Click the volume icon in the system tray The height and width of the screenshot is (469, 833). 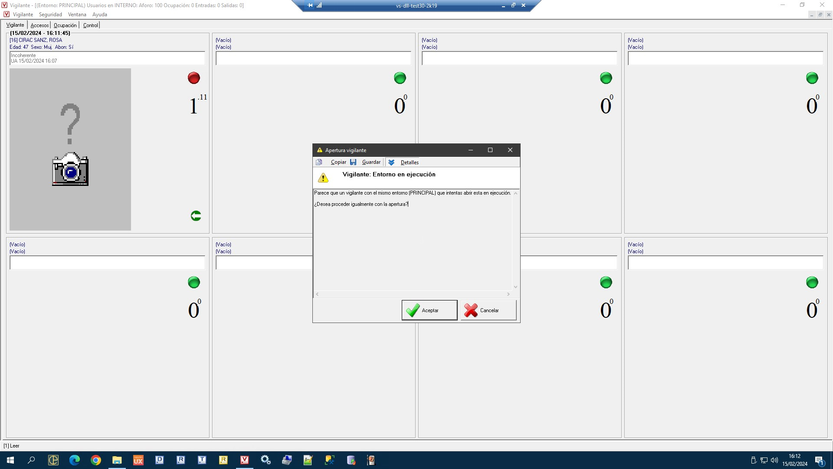coord(774,460)
